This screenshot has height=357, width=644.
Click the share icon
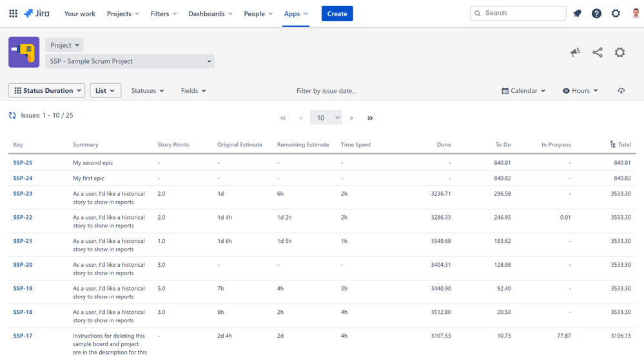[598, 53]
